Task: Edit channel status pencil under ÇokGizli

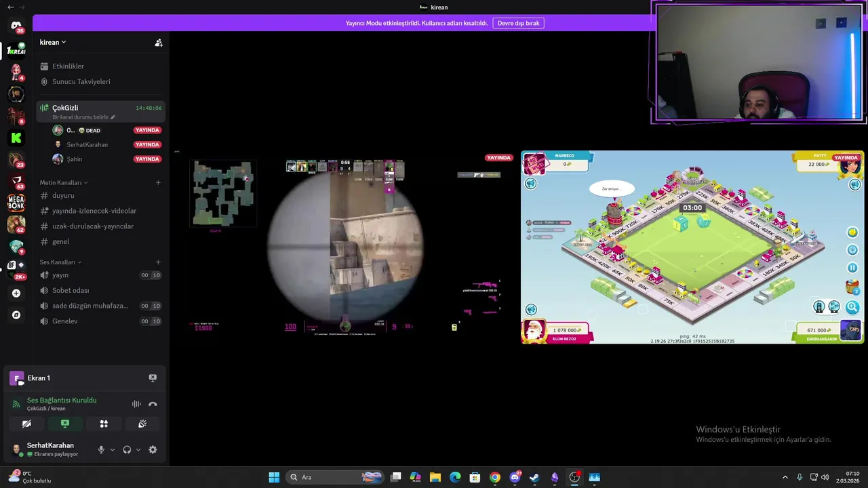Action: (x=113, y=117)
